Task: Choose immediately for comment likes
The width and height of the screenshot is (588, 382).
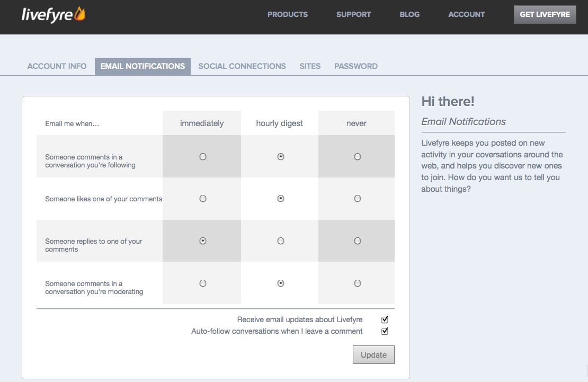Action: click(x=202, y=199)
